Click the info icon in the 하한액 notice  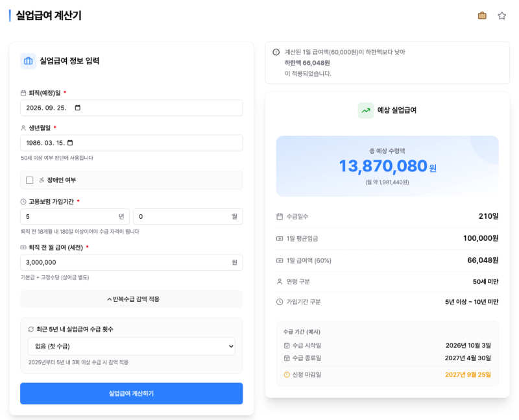tap(276, 52)
